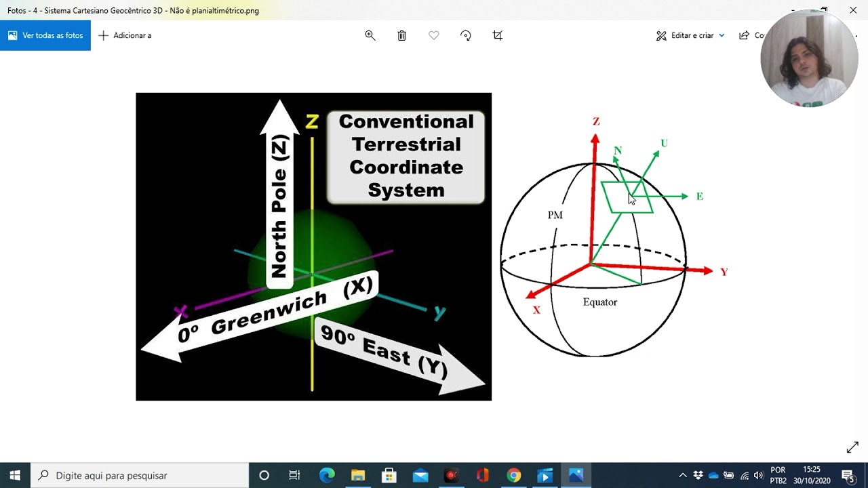
Task: Open File Explorer from taskbar
Action: click(x=358, y=475)
